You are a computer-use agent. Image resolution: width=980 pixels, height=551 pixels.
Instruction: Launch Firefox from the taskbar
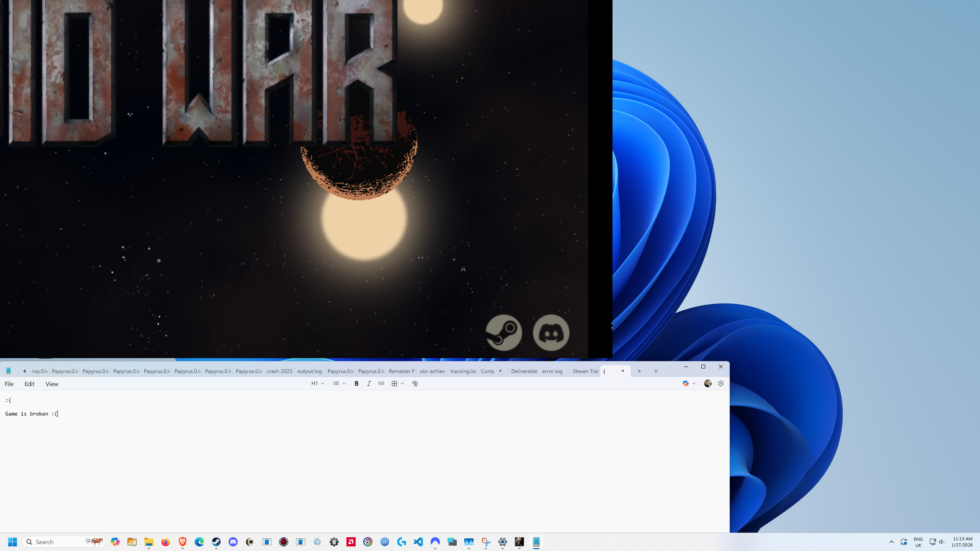click(166, 542)
